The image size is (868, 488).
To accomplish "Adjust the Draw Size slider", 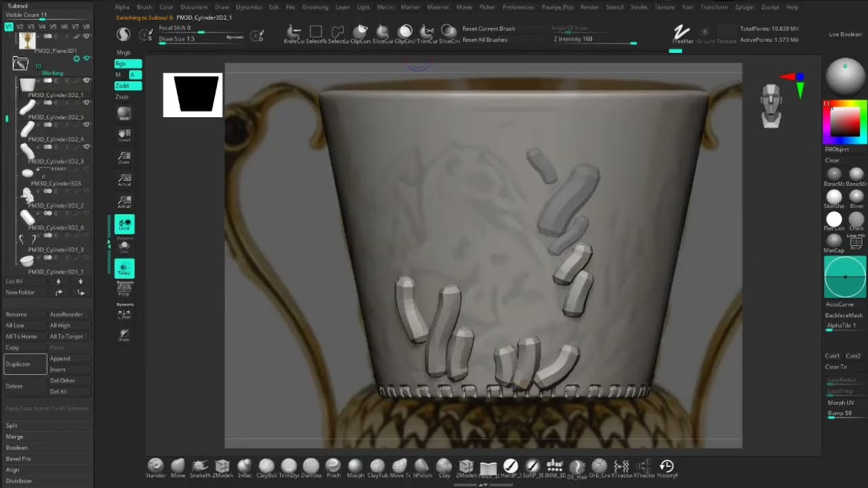I will [x=201, y=39].
